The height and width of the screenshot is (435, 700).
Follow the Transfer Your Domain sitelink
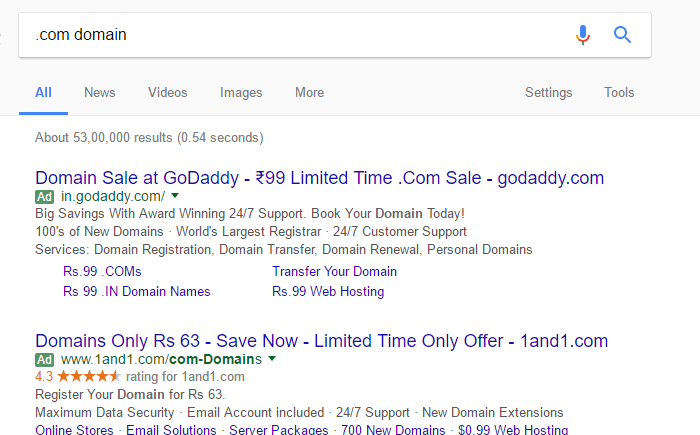[x=334, y=272]
